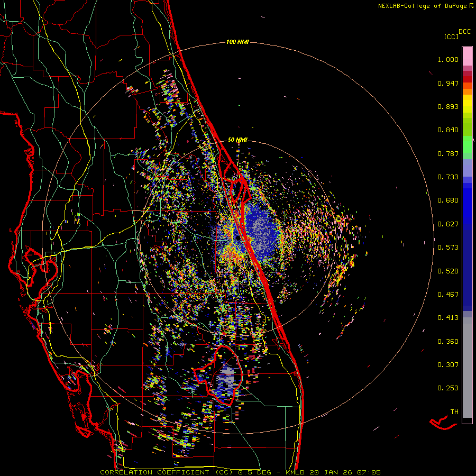Image resolution: width=476 pixels, height=476 pixels.
Task: Select the 0.520 color scale value
Action: coord(448,271)
